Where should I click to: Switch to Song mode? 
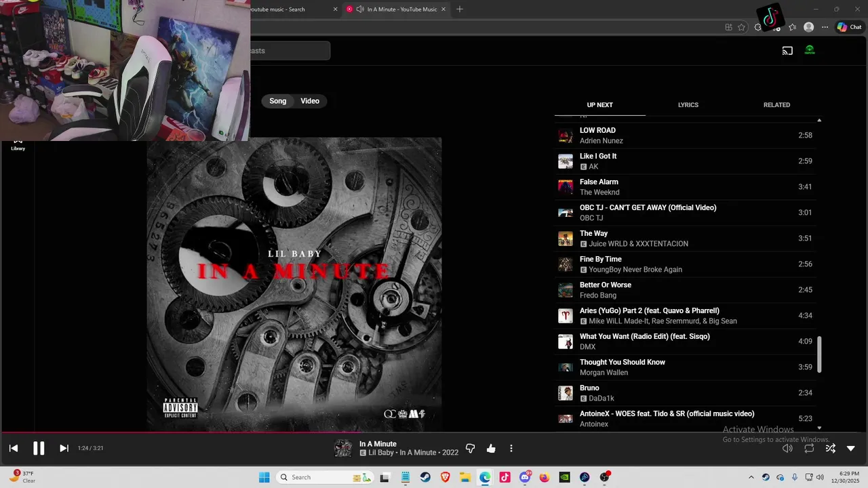point(278,101)
